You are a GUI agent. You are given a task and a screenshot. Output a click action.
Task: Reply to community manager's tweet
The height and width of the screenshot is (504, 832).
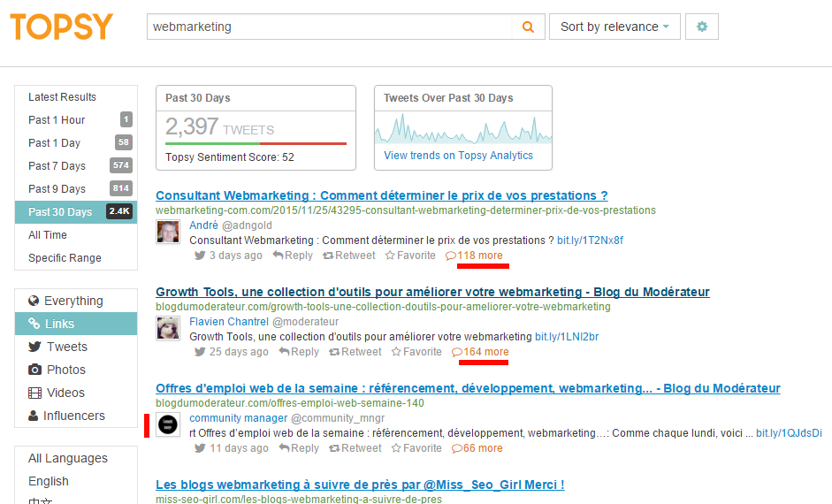point(299,448)
